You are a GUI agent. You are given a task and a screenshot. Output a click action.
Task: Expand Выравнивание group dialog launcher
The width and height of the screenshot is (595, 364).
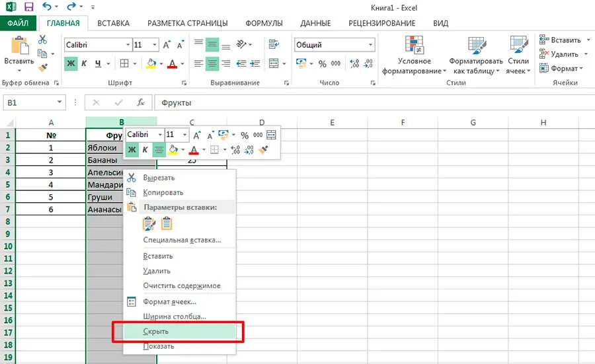(286, 83)
